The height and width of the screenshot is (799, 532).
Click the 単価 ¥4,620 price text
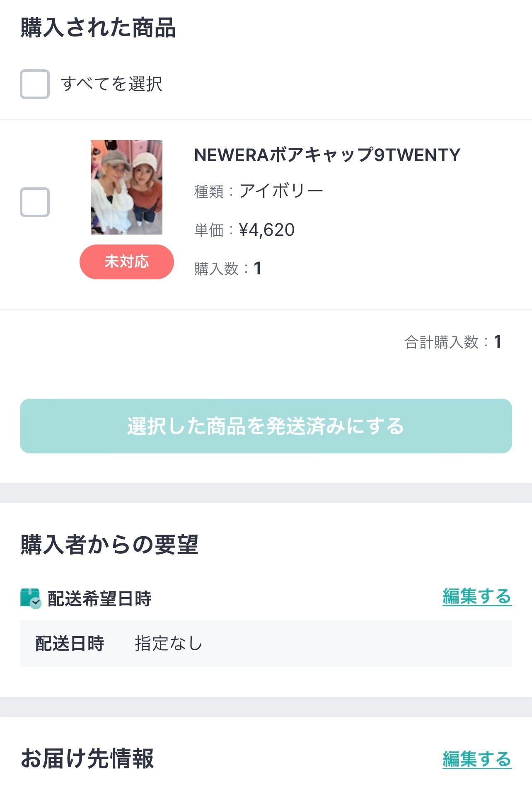(244, 230)
